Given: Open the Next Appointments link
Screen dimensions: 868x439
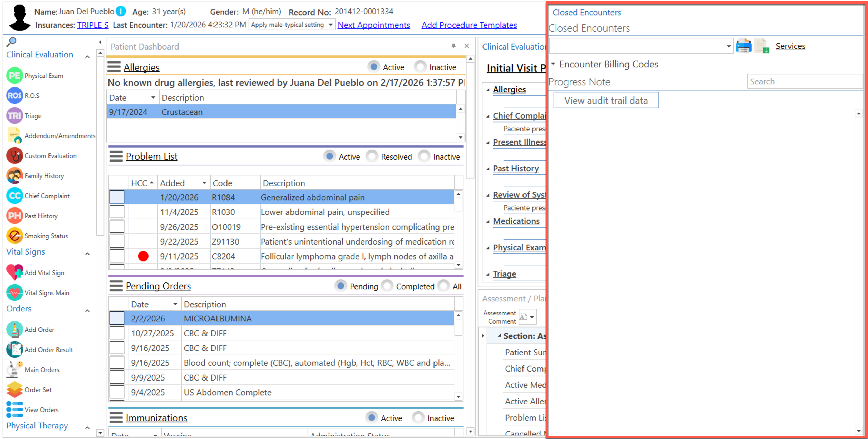Looking at the screenshot, I should click(373, 25).
